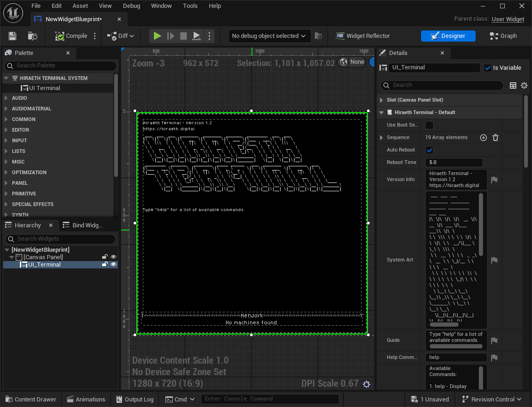532x407 pixels.
Task: Open Revision Control dropdown
Action: click(492, 400)
